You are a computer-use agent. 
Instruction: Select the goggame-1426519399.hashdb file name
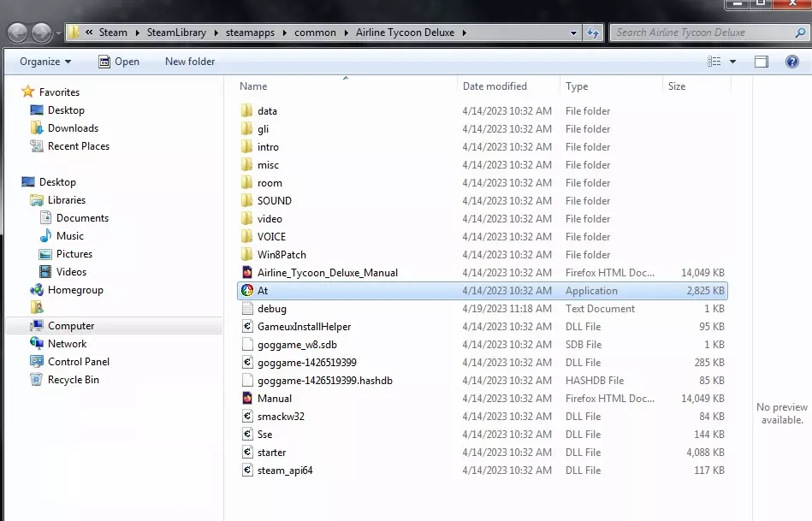[324, 381]
